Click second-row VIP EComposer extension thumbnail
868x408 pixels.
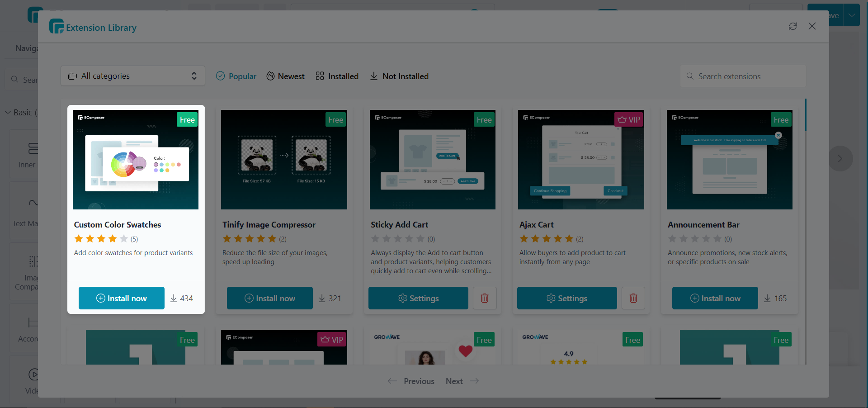[x=284, y=347]
